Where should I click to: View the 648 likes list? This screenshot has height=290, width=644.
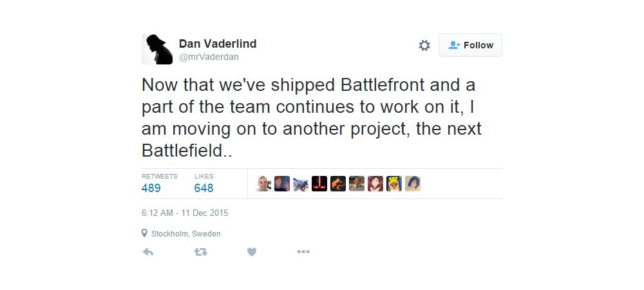[204, 188]
